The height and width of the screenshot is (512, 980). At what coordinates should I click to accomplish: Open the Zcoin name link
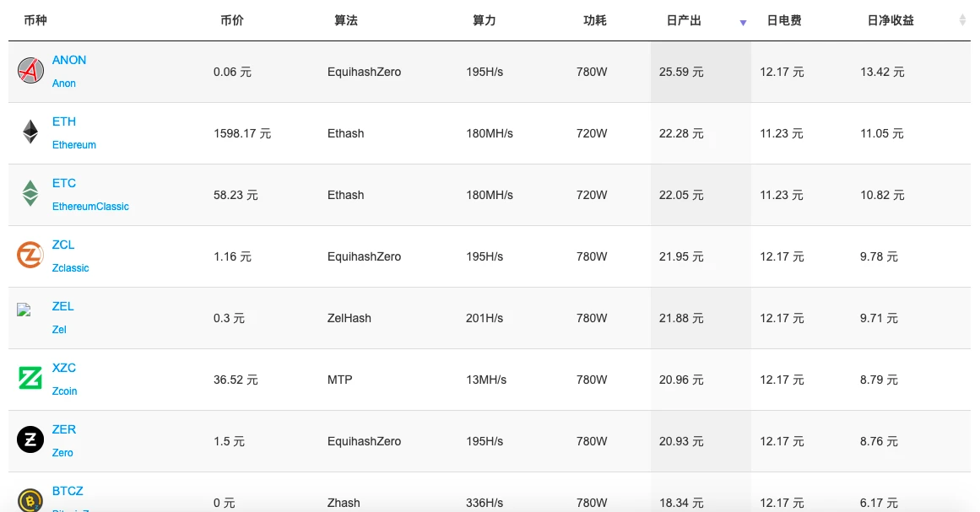64,391
